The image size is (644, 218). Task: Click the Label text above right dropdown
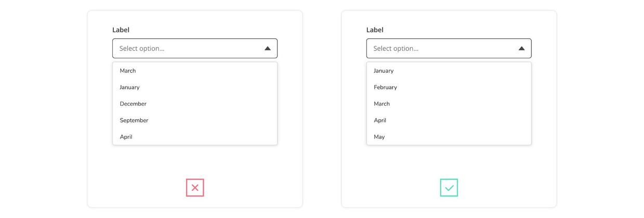click(375, 30)
